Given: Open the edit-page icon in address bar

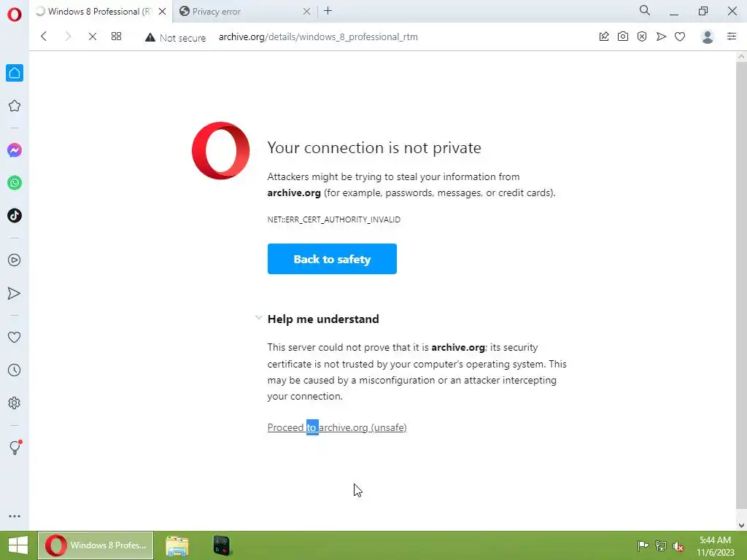Looking at the screenshot, I should (x=604, y=36).
